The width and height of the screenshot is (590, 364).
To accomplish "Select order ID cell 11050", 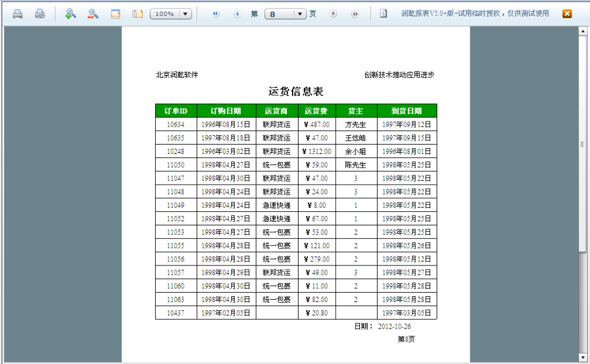I will [x=176, y=165].
